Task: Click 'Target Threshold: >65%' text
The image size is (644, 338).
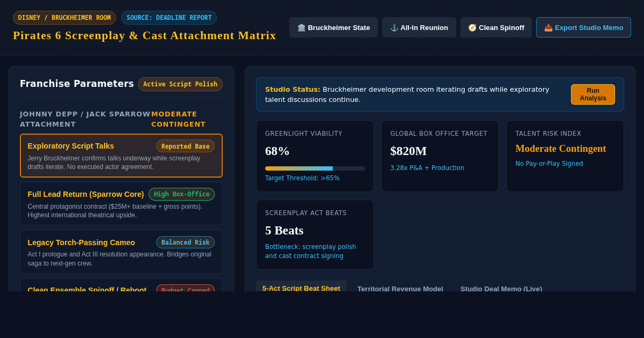Action: click(x=302, y=178)
